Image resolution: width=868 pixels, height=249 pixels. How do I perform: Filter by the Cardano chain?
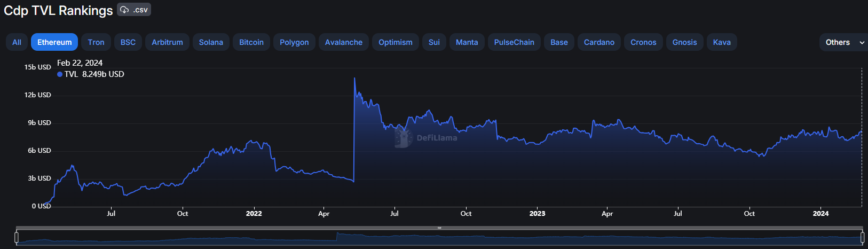pyautogui.click(x=599, y=42)
